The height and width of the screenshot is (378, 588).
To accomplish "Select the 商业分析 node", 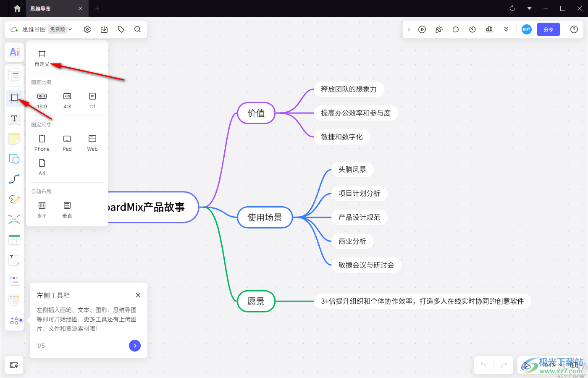I will pos(352,241).
